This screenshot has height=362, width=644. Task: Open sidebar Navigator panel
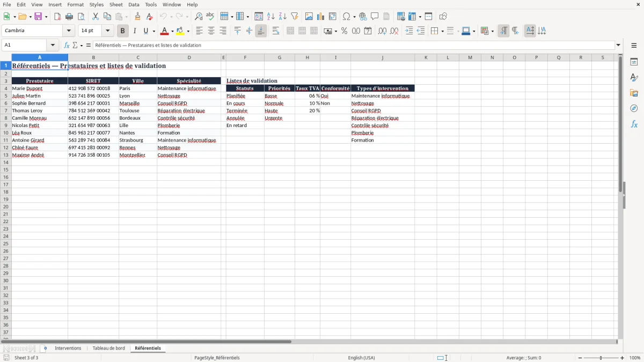pos(634,108)
